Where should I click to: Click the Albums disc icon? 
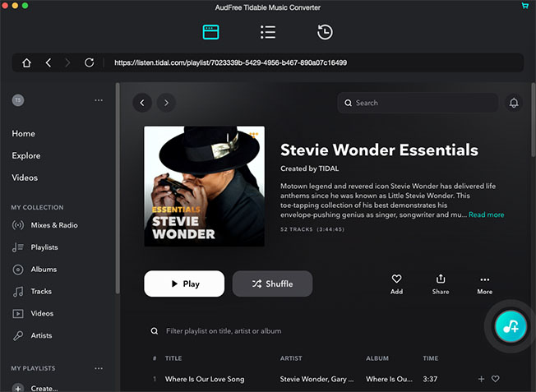(18, 270)
